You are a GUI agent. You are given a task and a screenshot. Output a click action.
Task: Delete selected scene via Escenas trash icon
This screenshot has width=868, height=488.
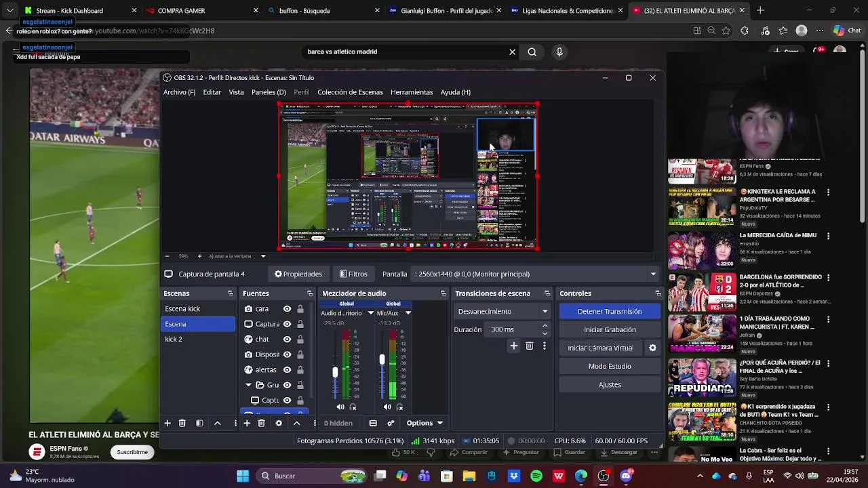182,423
